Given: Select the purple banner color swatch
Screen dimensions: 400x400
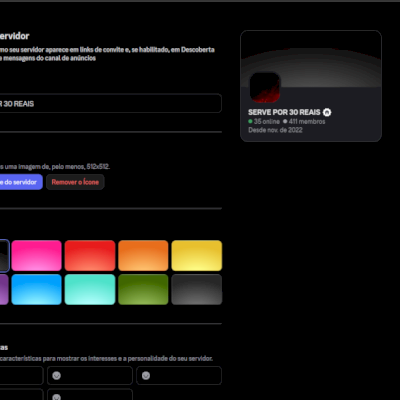Looking at the screenshot, I should coord(4,289).
